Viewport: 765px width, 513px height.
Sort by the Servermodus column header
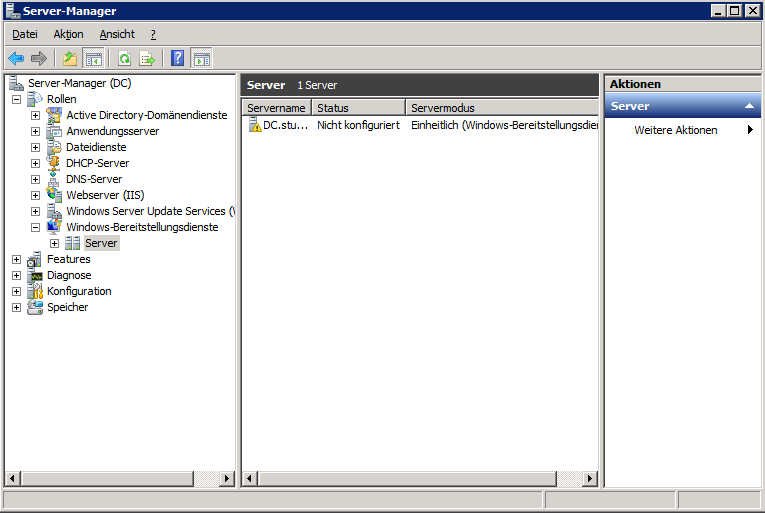(502, 107)
